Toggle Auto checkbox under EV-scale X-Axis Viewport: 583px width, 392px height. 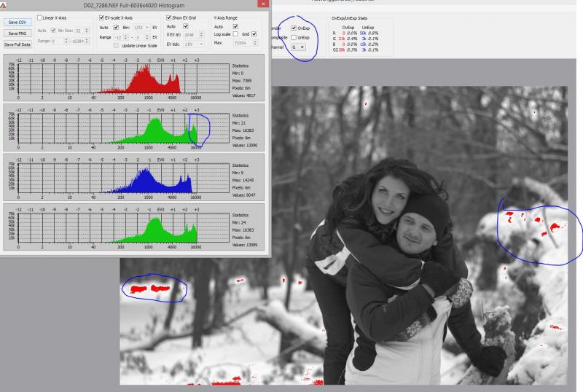click(x=116, y=27)
